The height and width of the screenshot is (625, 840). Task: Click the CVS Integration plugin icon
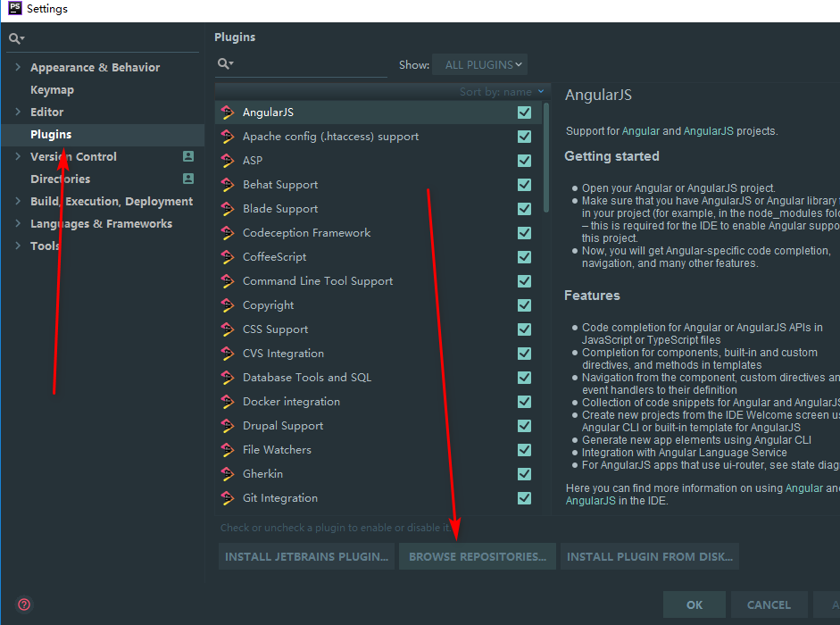tap(228, 354)
